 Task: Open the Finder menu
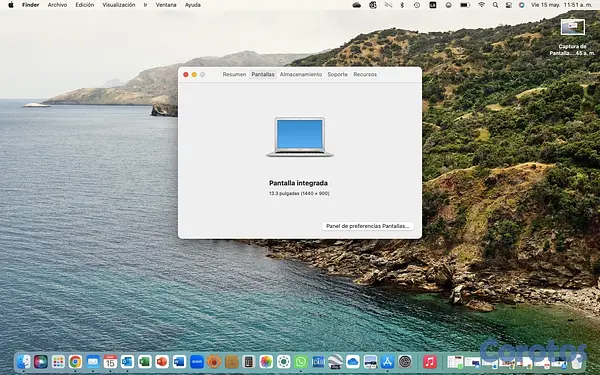31,5
